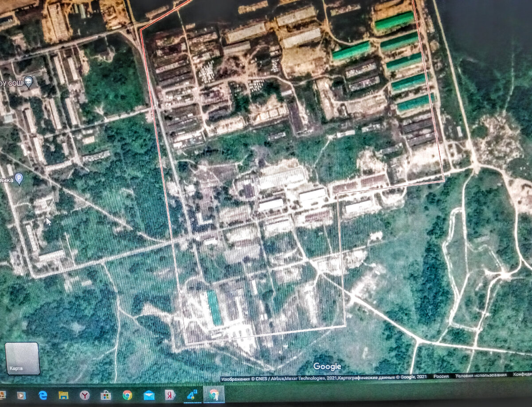
Task: Open the Mail app from the taskbar
Action: point(149,395)
